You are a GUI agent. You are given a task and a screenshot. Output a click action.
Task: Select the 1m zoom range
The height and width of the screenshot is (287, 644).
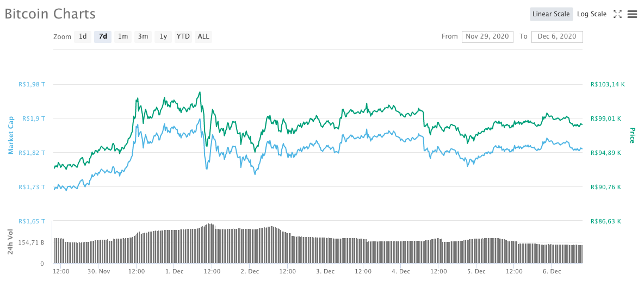[123, 36]
